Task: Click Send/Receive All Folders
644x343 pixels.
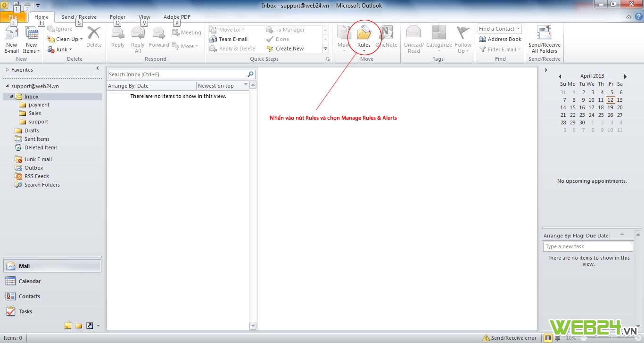Action: point(545,40)
